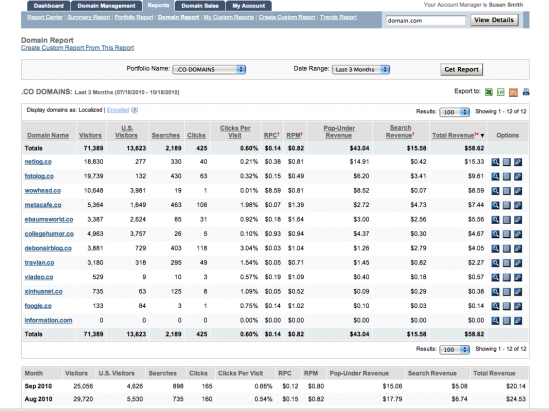
Task: Click magnifier icon in metacafe.co row
Action: (495, 205)
